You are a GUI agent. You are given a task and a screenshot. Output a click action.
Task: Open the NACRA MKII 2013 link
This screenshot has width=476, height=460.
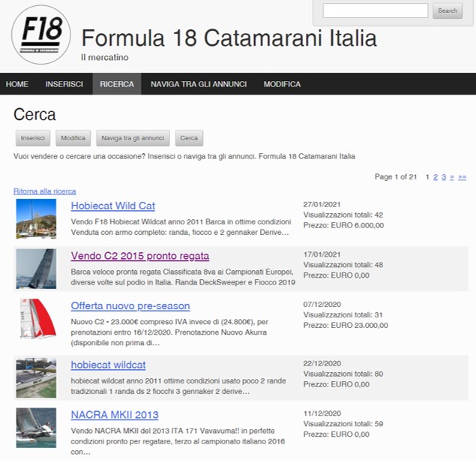pyautogui.click(x=115, y=415)
